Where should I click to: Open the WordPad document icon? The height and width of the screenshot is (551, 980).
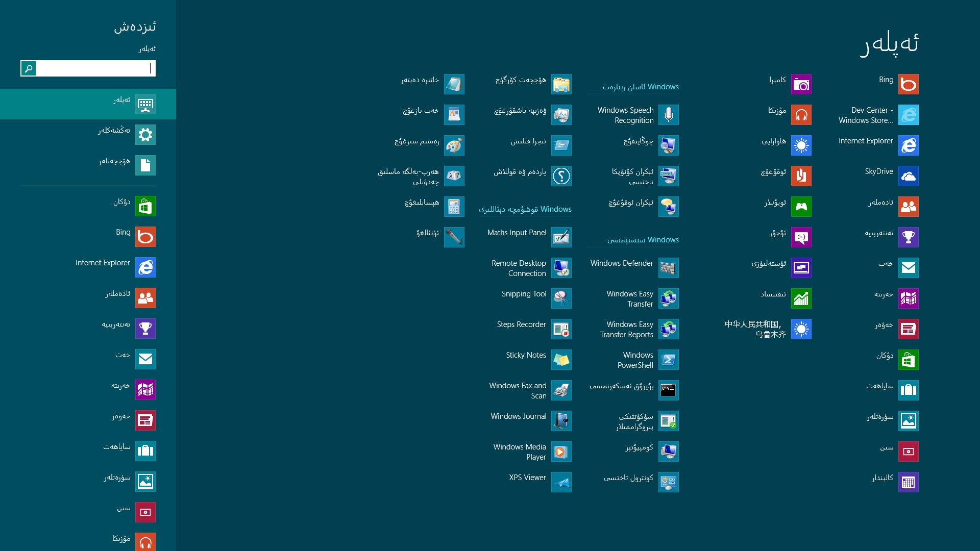tap(454, 115)
